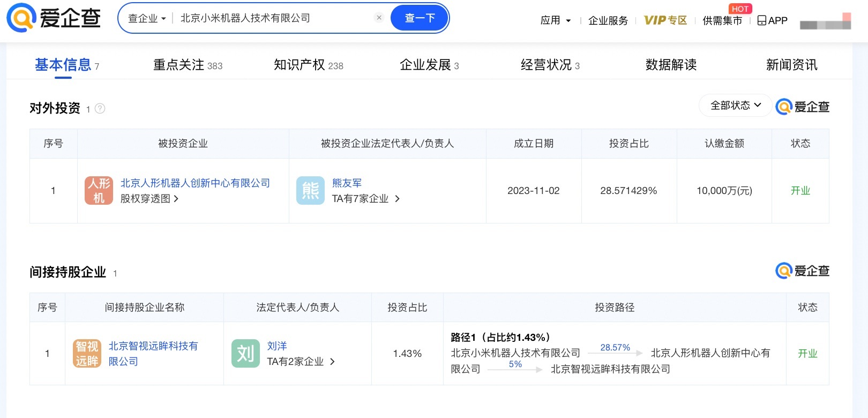Click the 爱企查 logo beside the 全部状态 filter

[x=803, y=107]
